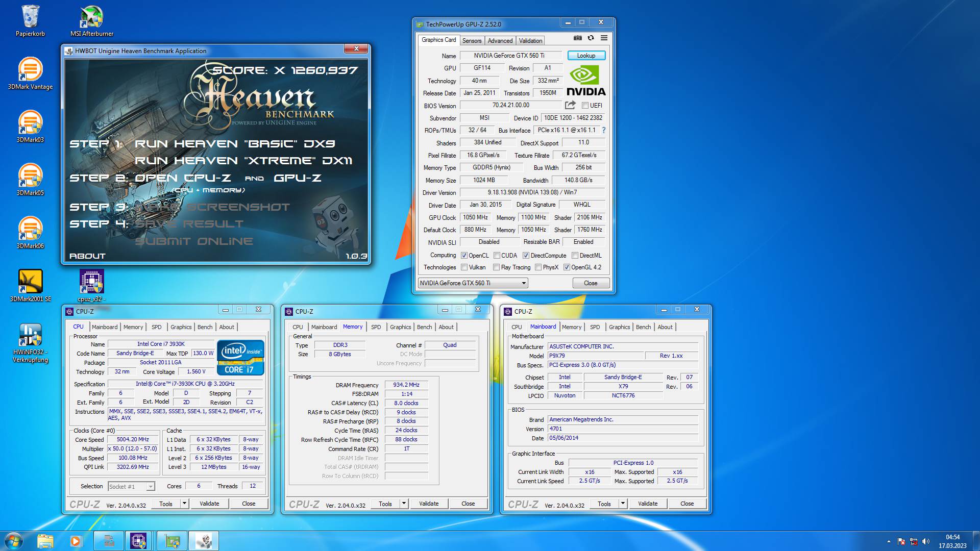980x551 pixels.
Task: Show hidden tray icons arrow
Action: (889, 541)
